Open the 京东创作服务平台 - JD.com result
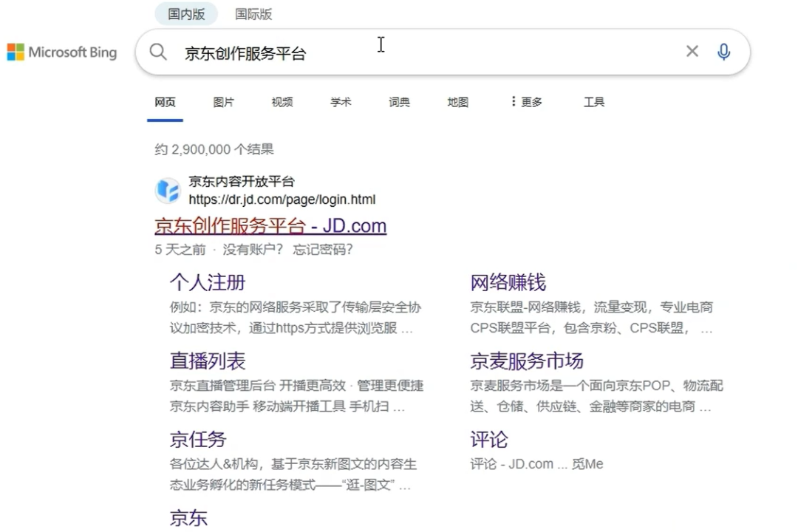The width and height of the screenshot is (798, 532). [270, 225]
